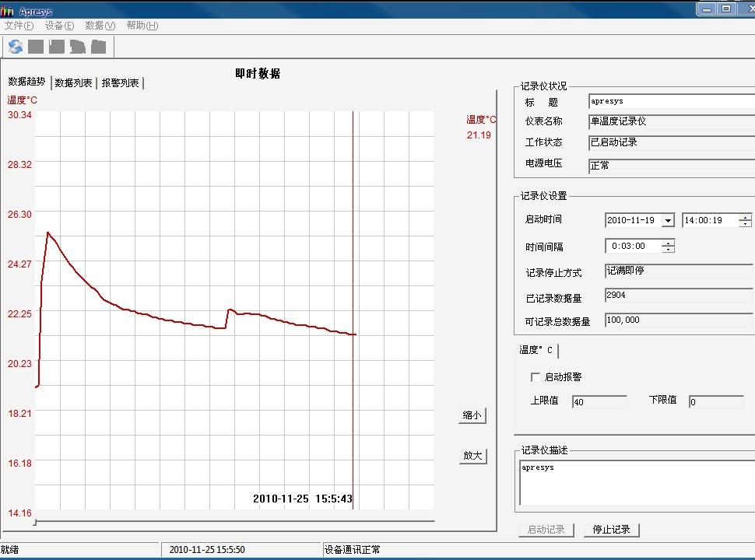Click into the 记录仪描述 text box
Screen dimensions: 755x560
[x=634, y=482]
